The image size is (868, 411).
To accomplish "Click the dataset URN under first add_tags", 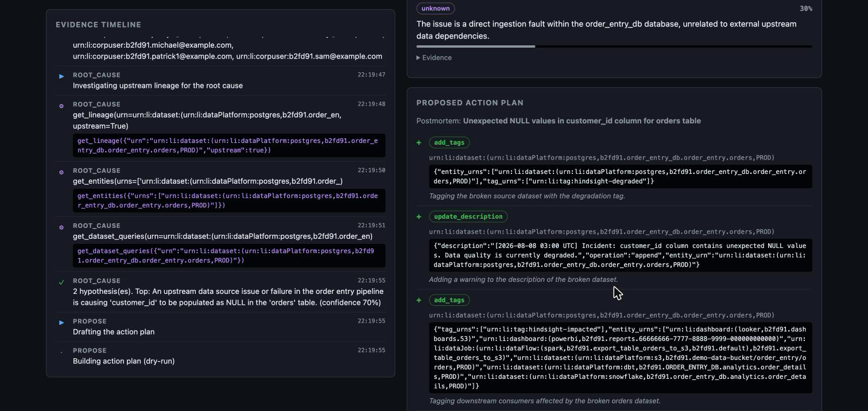I will pos(602,157).
